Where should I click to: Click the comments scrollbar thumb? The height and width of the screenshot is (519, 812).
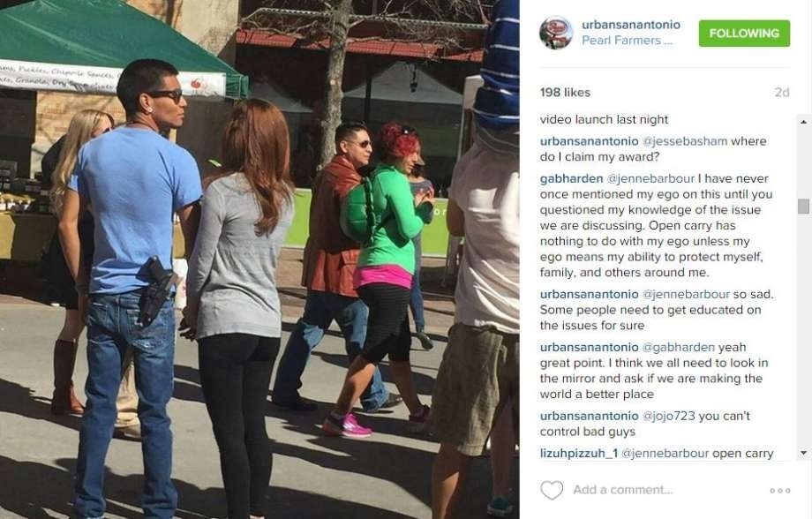pyautogui.click(x=803, y=207)
